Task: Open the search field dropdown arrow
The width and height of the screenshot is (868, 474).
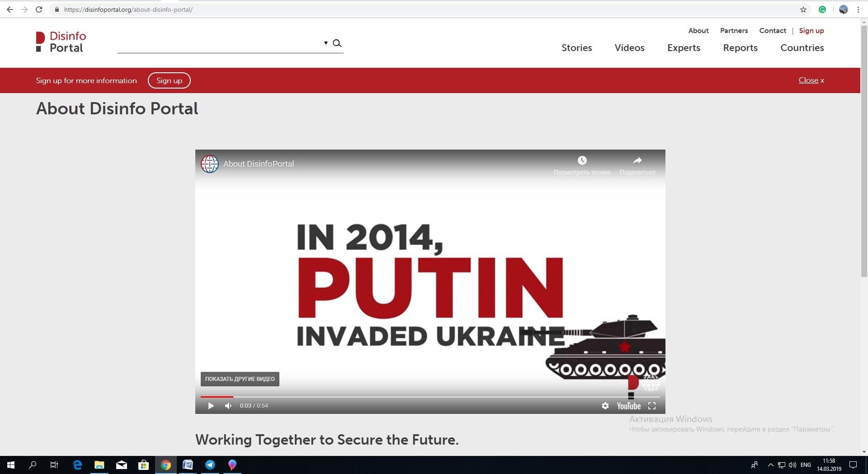Action: click(325, 43)
